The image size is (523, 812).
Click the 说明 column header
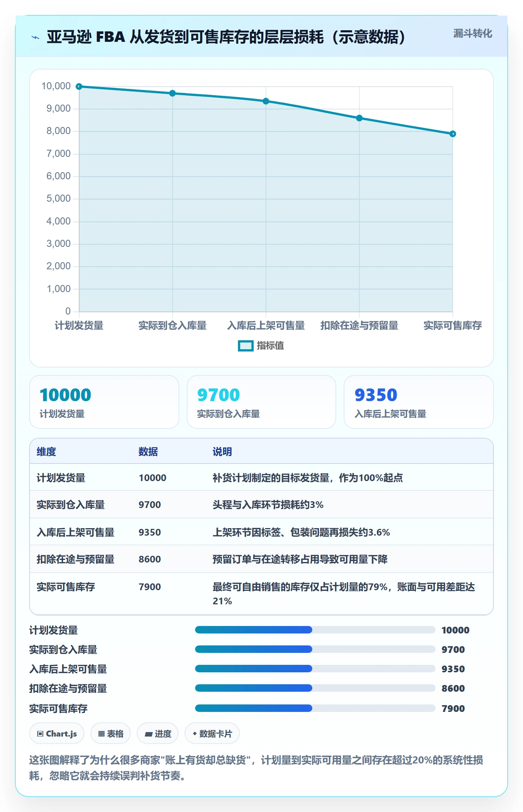click(x=222, y=452)
